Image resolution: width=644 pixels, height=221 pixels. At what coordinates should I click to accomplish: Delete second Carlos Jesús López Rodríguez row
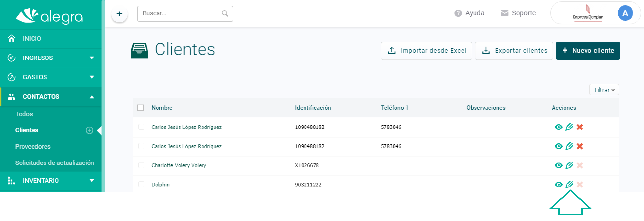[x=580, y=146]
